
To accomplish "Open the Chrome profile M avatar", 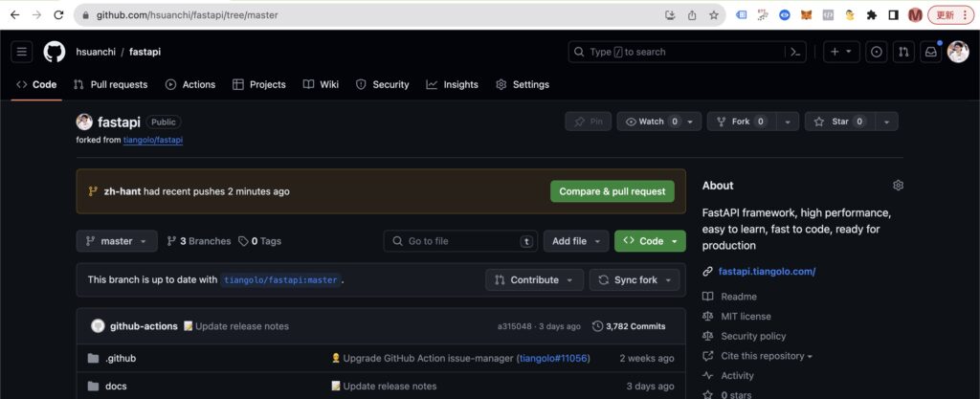I will (915, 15).
